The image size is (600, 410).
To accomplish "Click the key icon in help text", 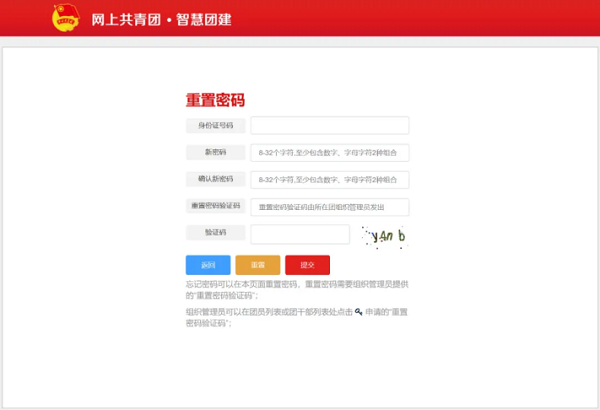I will (358, 312).
